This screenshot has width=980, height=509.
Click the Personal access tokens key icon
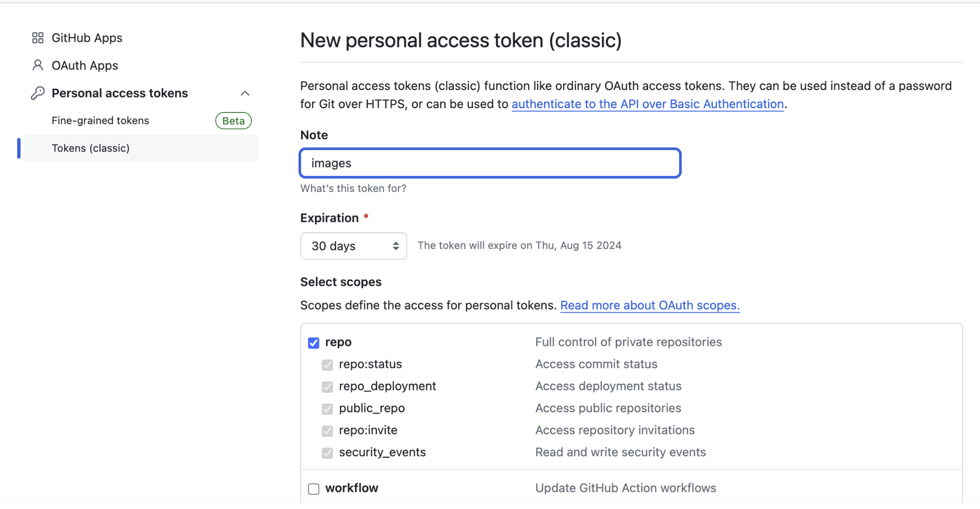tap(38, 93)
